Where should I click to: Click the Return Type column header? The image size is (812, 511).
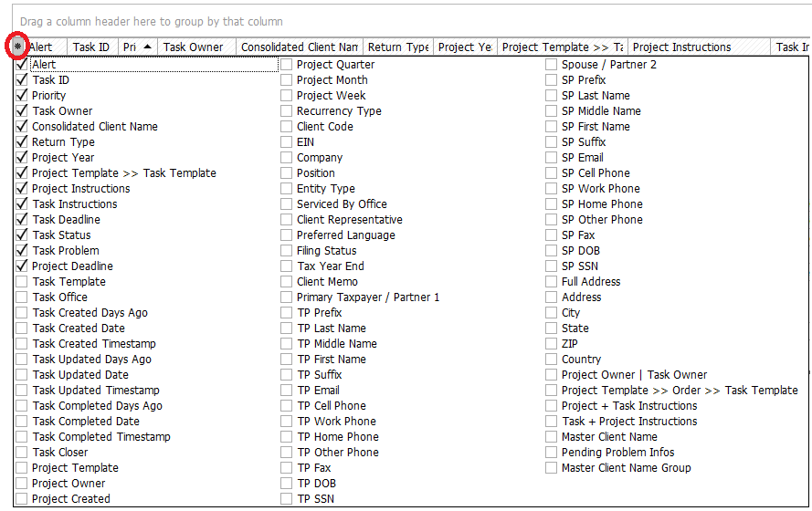coord(398,47)
